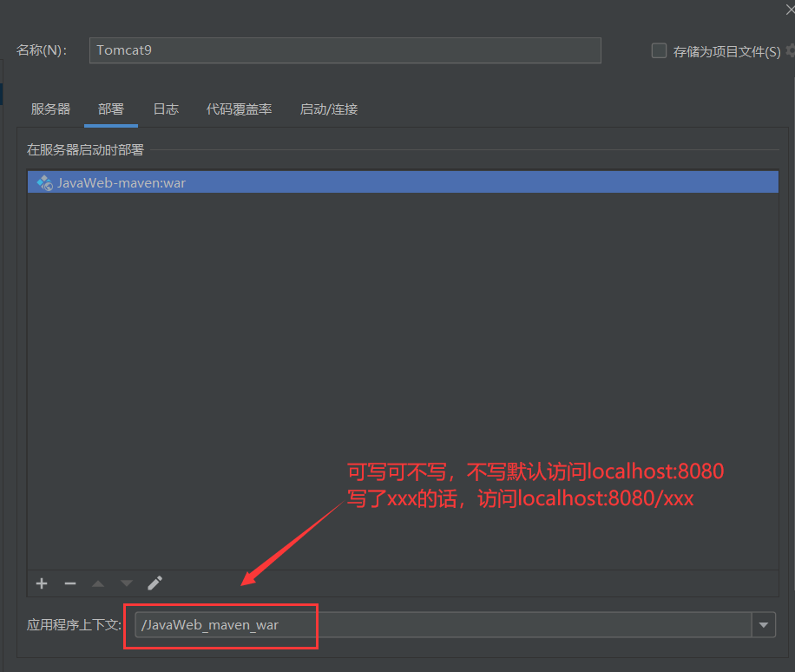Image resolution: width=795 pixels, height=672 pixels.
Task: Click the /JavaWeb_maven_war context field
Action: [x=443, y=624]
